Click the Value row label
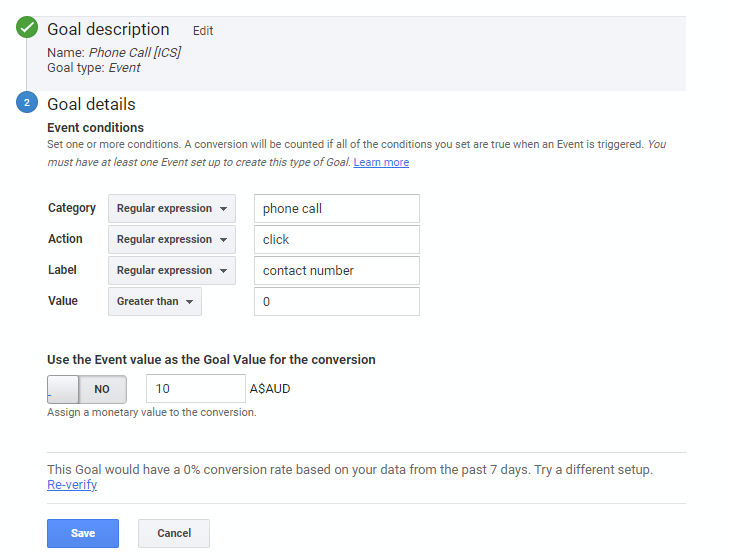Viewport: 729px width, 556px height. pyautogui.click(x=63, y=301)
